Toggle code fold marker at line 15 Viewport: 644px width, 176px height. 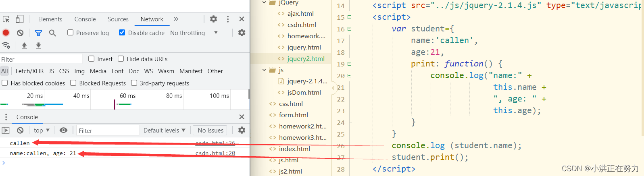tap(349, 17)
